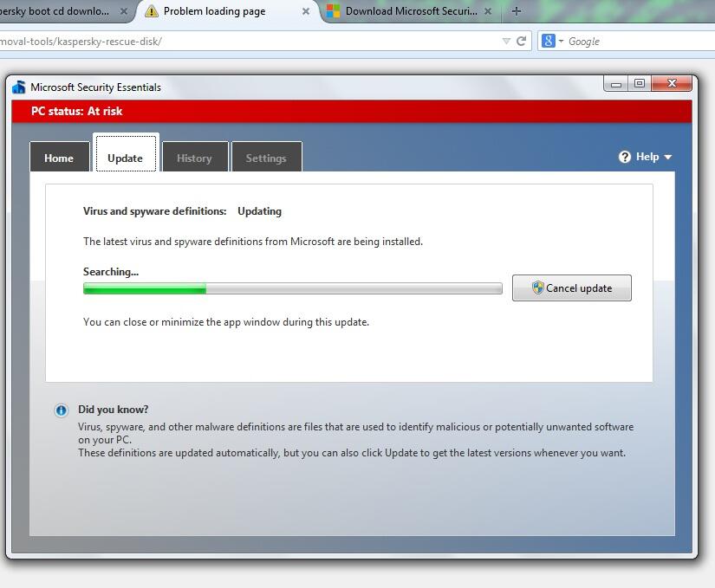Click the shield icon on Cancel update

coord(538,288)
